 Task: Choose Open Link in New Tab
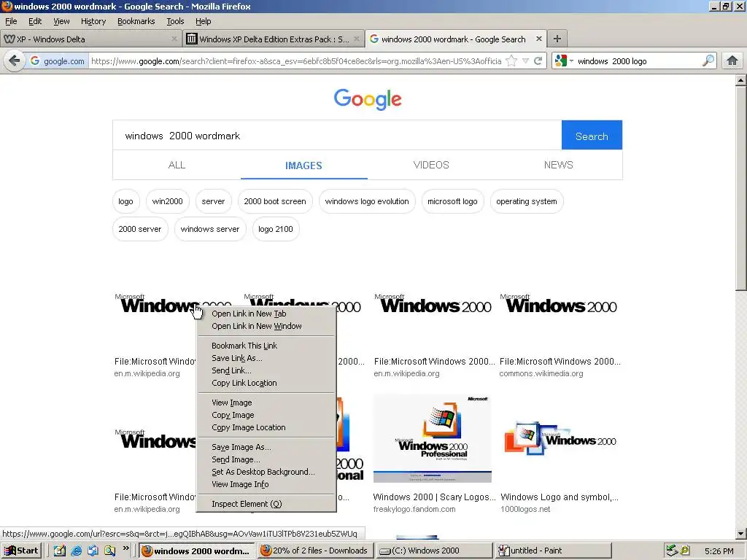266,314
